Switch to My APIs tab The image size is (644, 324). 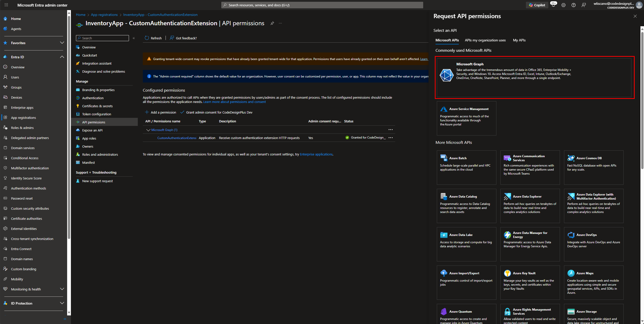519,40
